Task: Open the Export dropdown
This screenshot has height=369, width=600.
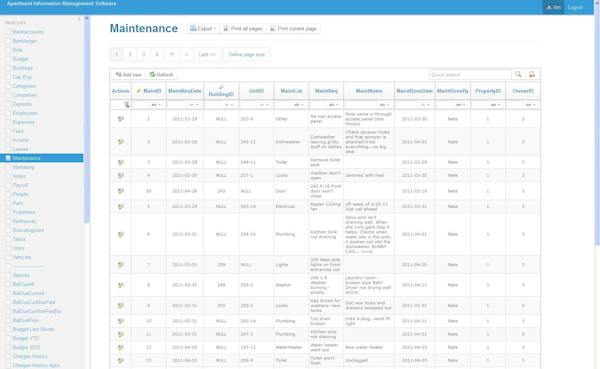Action: (x=203, y=29)
